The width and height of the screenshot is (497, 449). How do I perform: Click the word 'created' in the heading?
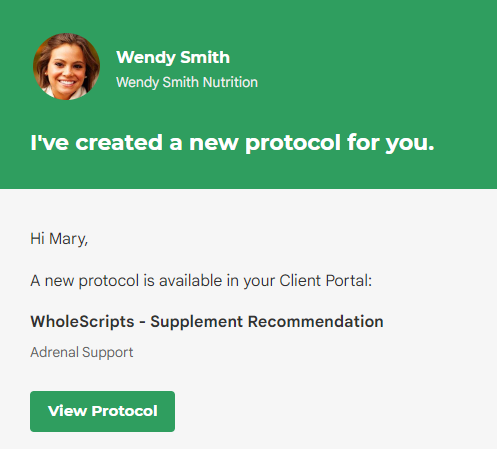point(119,143)
